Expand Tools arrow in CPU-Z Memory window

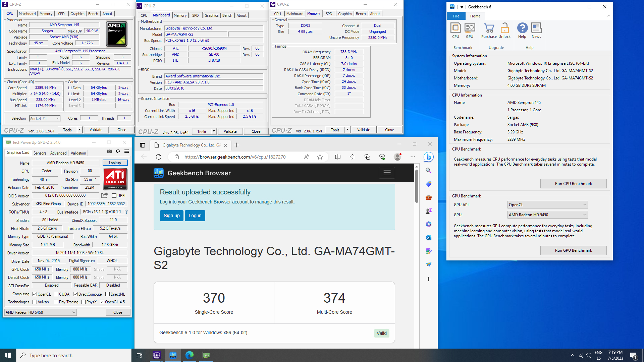347,130
